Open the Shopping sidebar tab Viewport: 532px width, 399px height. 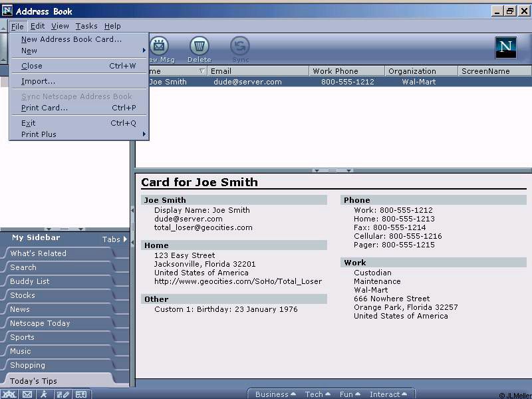[59, 365]
